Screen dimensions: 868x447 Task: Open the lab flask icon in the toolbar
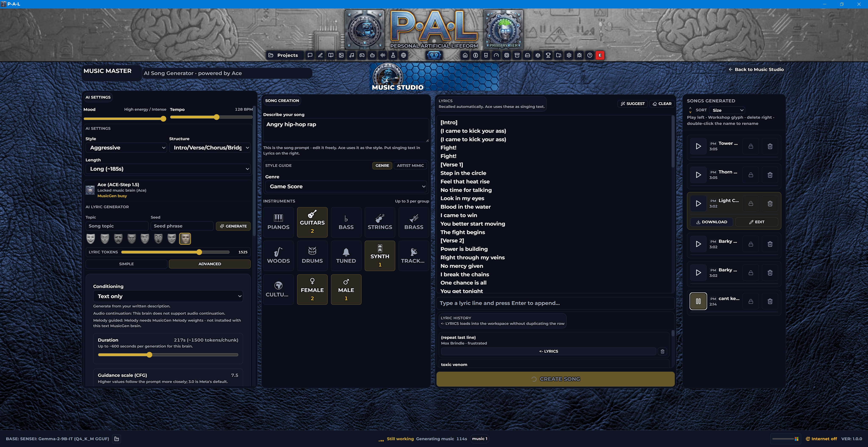point(393,55)
